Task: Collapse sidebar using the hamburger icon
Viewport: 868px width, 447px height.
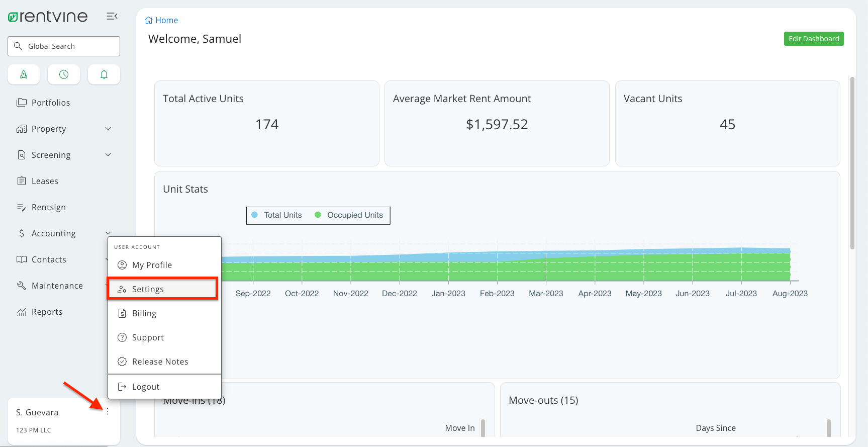Action: pyautogui.click(x=112, y=17)
